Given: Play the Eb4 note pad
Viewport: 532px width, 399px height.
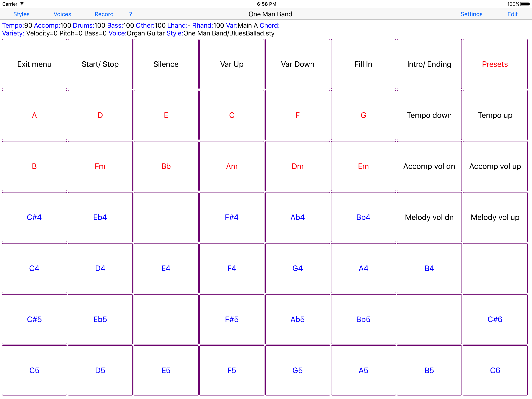Looking at the screenshot, I should [x=100, y=217].
